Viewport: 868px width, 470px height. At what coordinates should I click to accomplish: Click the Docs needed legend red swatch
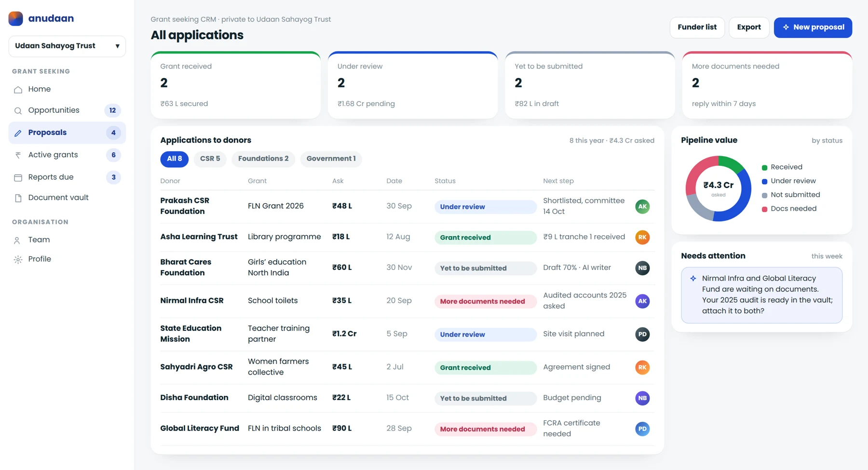click(x=764, y=209)
